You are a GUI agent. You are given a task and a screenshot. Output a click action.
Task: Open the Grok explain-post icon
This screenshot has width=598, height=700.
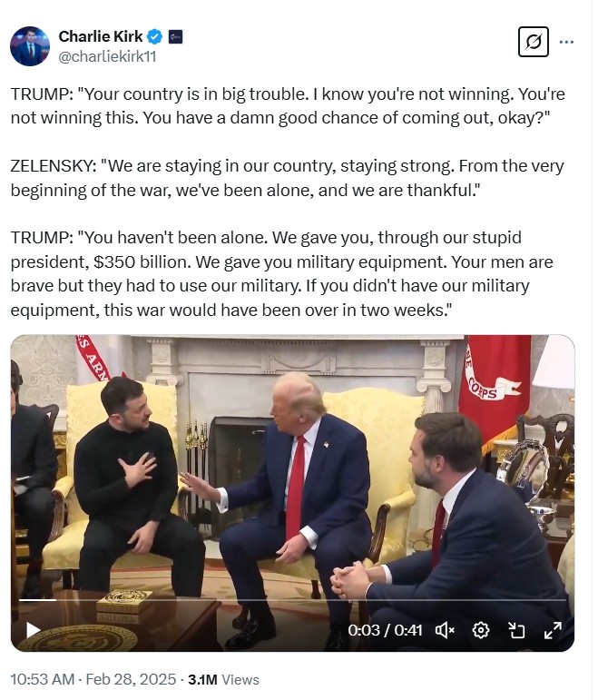pos(534,42)
